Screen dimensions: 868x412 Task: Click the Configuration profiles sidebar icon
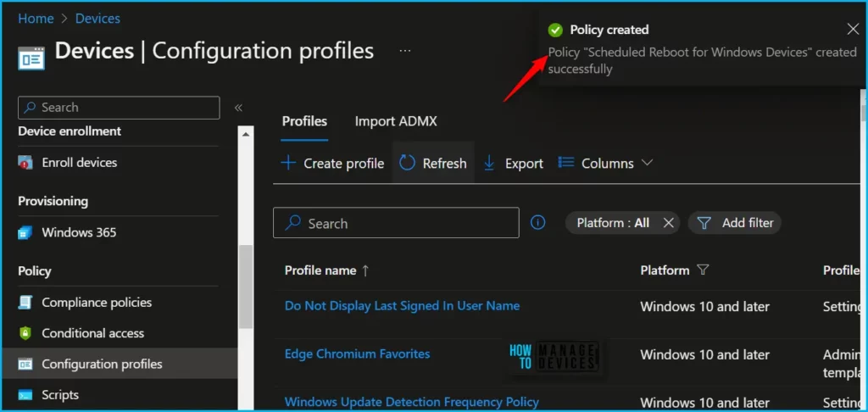click(x=25, y=365)
